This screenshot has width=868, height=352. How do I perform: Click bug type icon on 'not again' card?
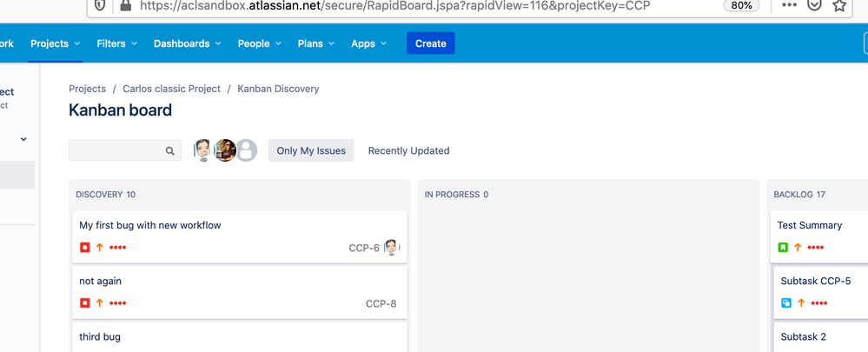[x=84, y=302]
